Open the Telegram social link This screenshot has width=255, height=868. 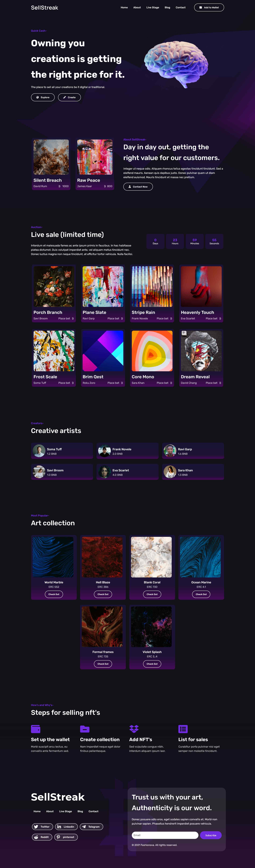click(x=91, y=827)
